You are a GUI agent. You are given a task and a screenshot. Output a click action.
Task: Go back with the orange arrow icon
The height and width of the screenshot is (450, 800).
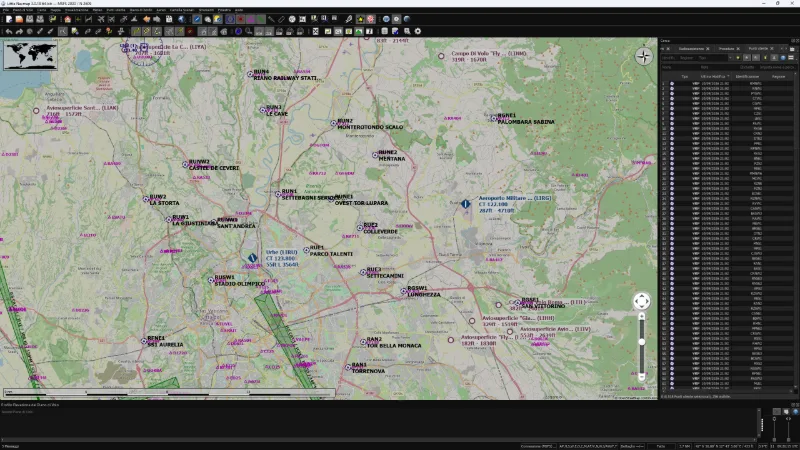pos(146,19)
